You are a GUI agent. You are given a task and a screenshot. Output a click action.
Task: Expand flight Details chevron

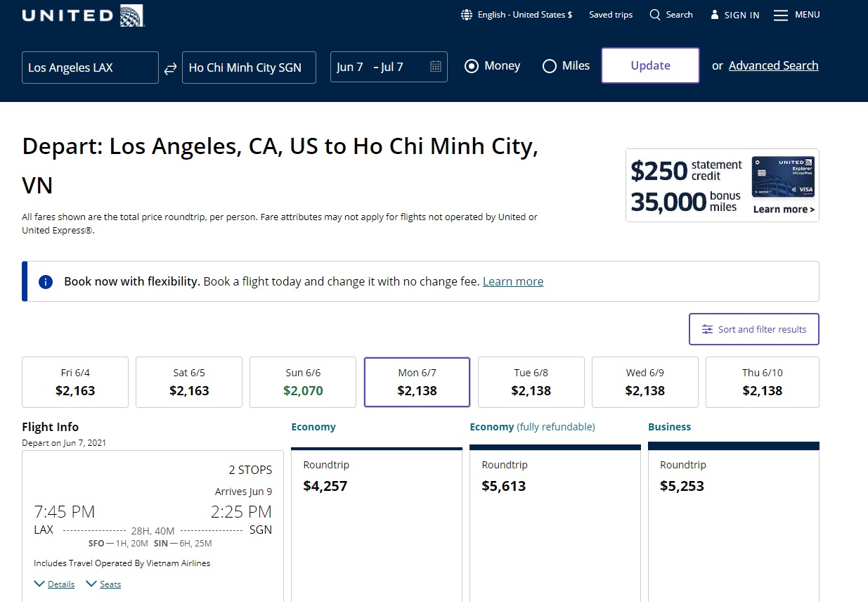(40, 584)
